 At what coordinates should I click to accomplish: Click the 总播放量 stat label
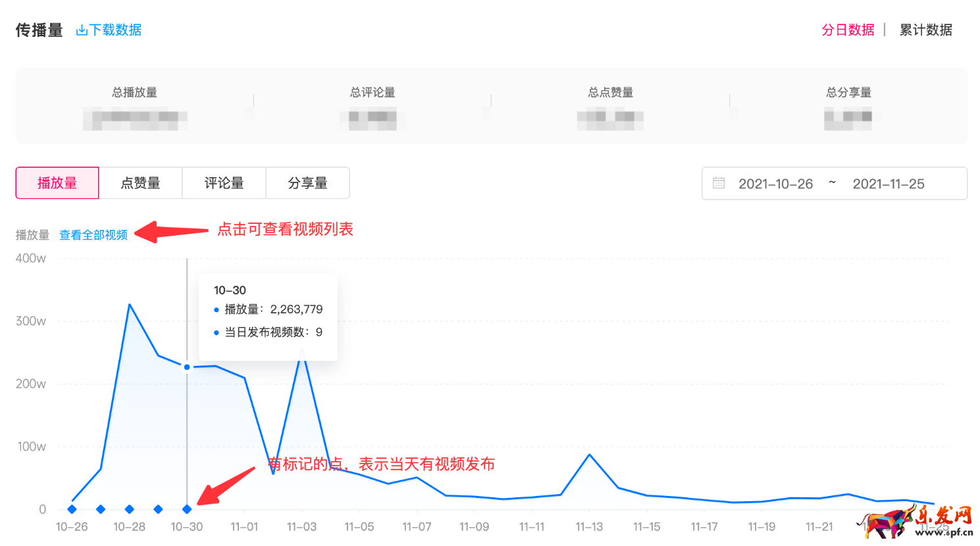134,92
